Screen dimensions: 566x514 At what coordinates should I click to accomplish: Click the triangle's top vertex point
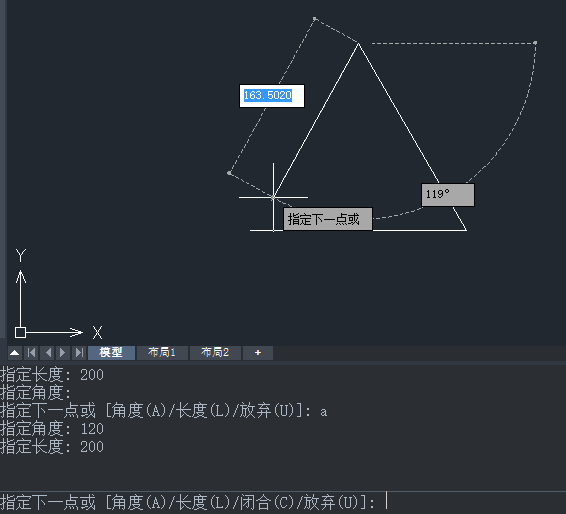coord(358,44)
